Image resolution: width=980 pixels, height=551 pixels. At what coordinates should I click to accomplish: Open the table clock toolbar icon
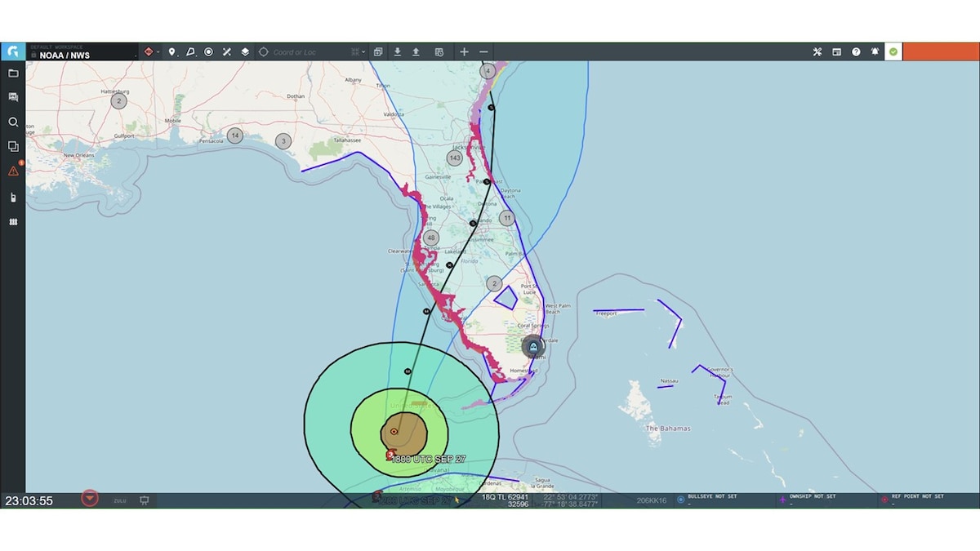(x=439, y=51)
